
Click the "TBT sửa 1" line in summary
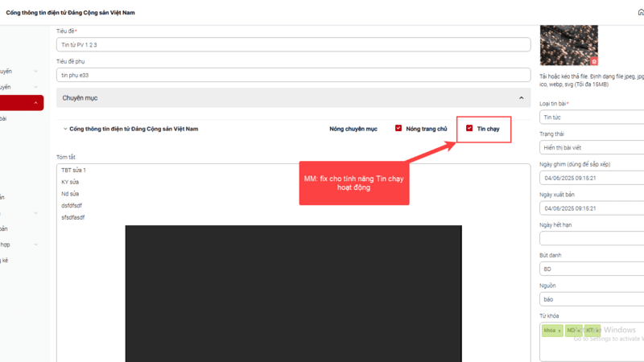click(x=73, y=170)
